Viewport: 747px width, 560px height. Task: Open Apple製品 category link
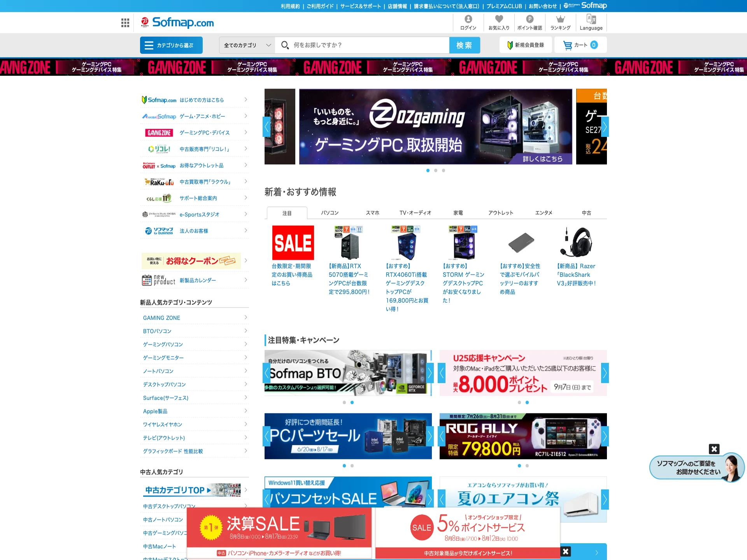click(x=195, y=411)
